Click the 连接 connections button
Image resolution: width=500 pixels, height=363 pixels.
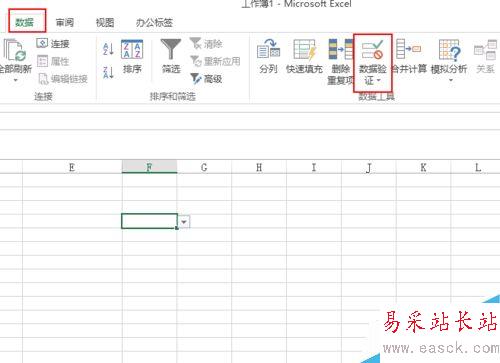coord(53,43)
